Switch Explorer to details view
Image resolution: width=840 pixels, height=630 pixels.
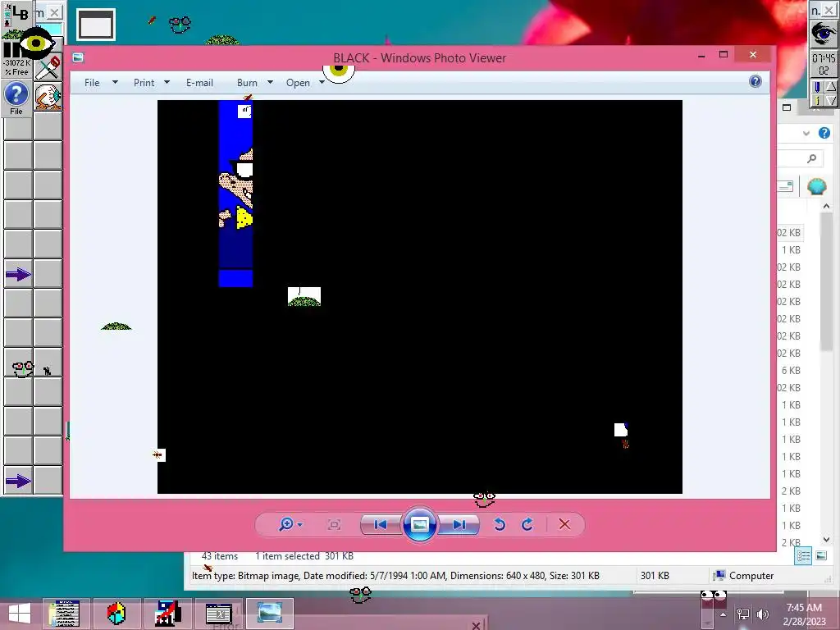point(803,556)
